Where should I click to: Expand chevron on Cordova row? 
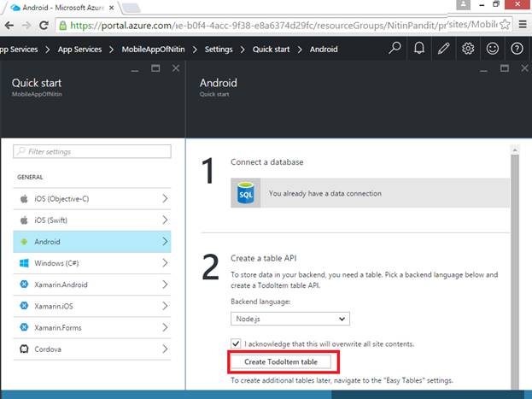tap(165, 349)
